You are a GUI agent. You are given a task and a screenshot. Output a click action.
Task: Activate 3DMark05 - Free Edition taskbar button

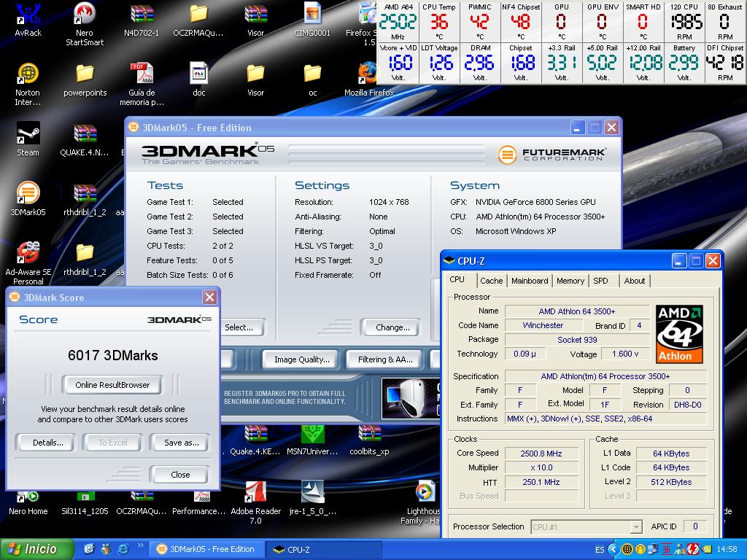click(x=206, y=549)
